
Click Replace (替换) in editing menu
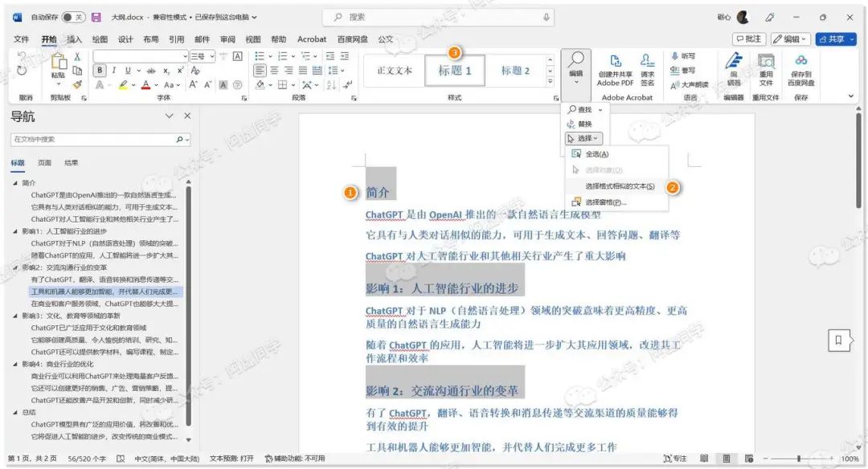point(580,124)
